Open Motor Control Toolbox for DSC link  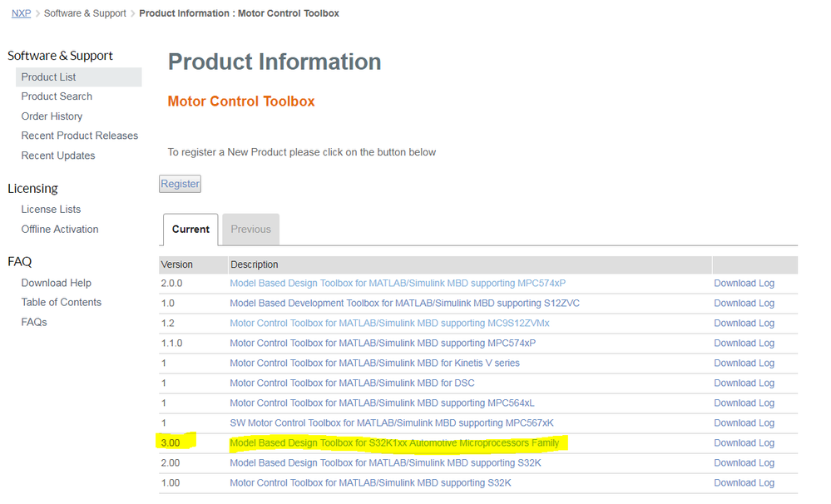click(x=352, y=383)
